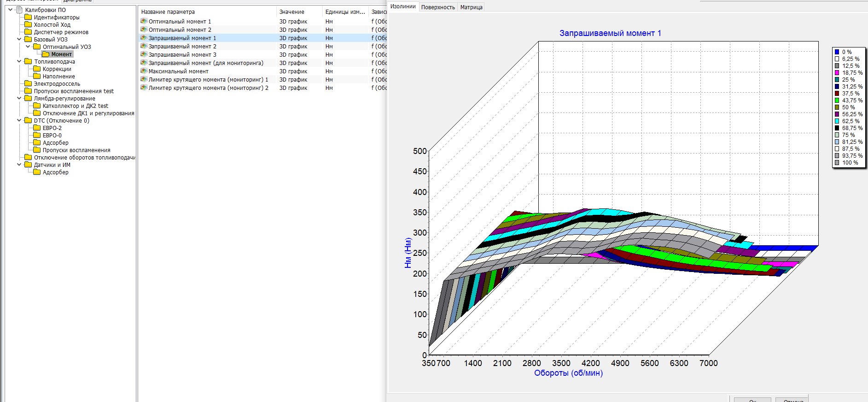This screenshot has width=868, height=402.
Task: Click the magenta 18,75 % legend swatch
Action: pos(837,73)
